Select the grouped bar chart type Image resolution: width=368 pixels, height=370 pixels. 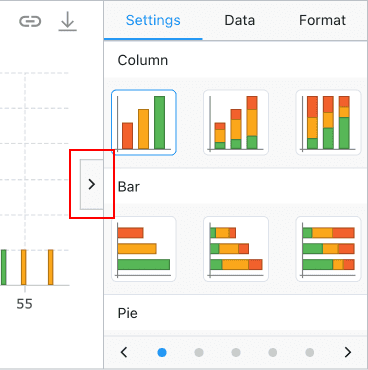[144, 249]
